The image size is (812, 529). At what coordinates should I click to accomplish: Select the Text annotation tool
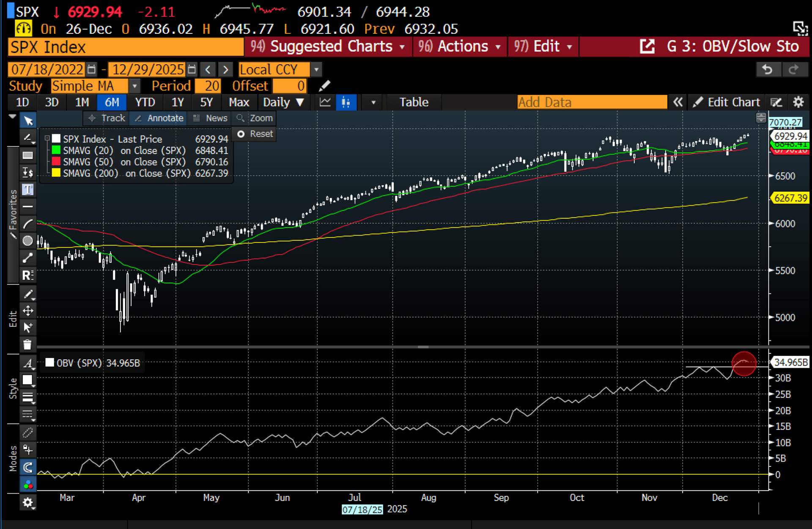tap(27, 189)
